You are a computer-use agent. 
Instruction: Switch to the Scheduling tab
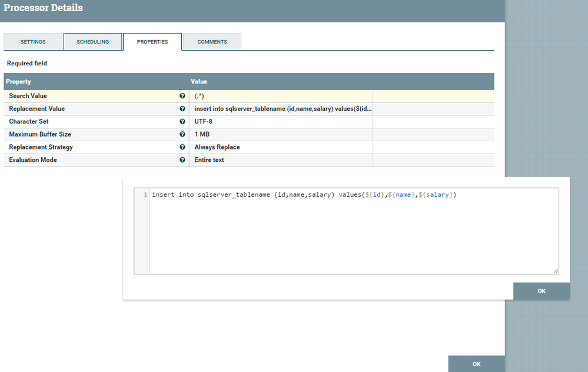click(92, 42)
